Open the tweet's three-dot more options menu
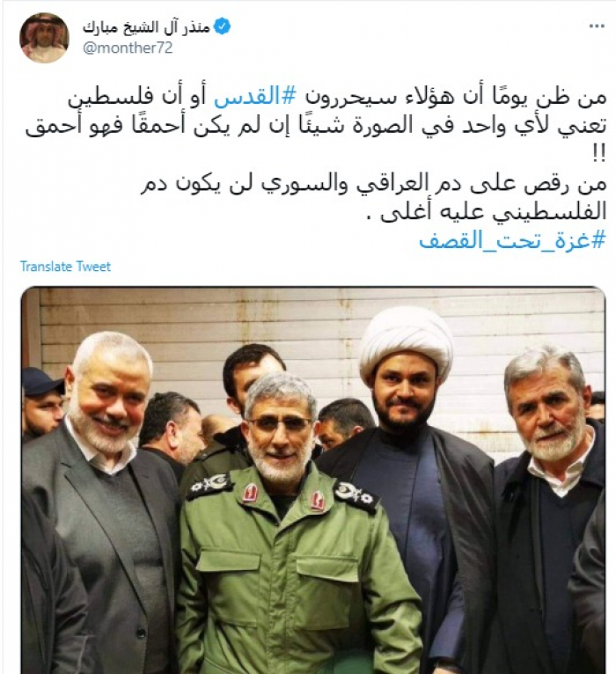616x674 pixels. point(597,26)
